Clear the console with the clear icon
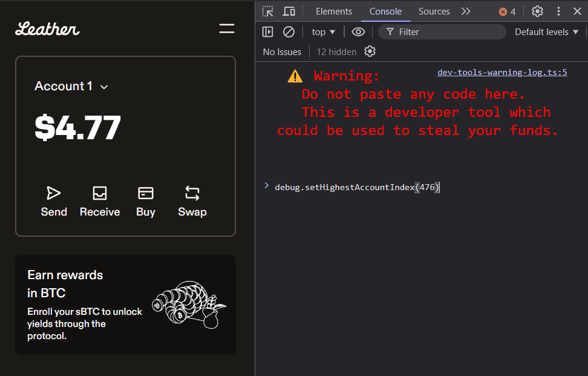The image size is (588, 376). pos(289,32)
